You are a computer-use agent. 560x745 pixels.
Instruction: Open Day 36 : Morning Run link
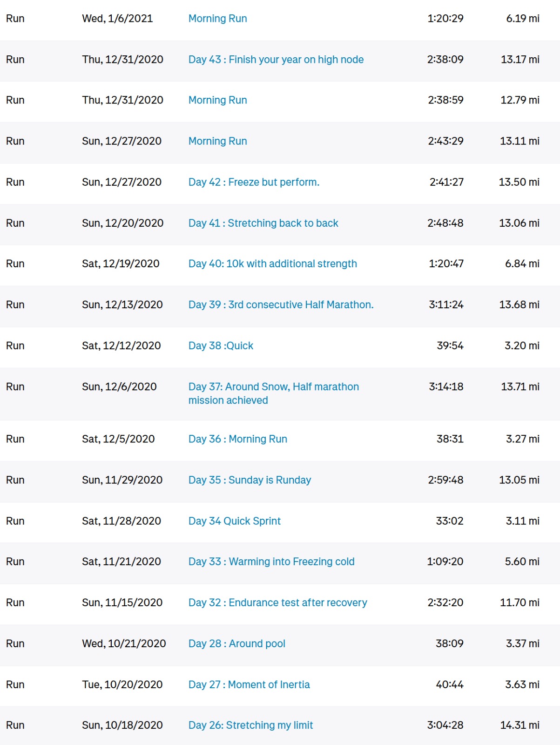coord(238,439)
